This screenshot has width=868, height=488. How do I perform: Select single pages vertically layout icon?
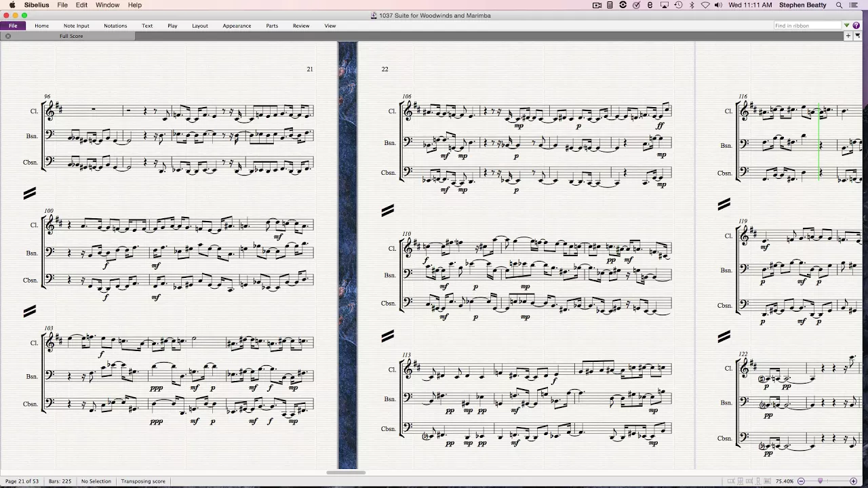pyautogui.click(x=758, y=481)
